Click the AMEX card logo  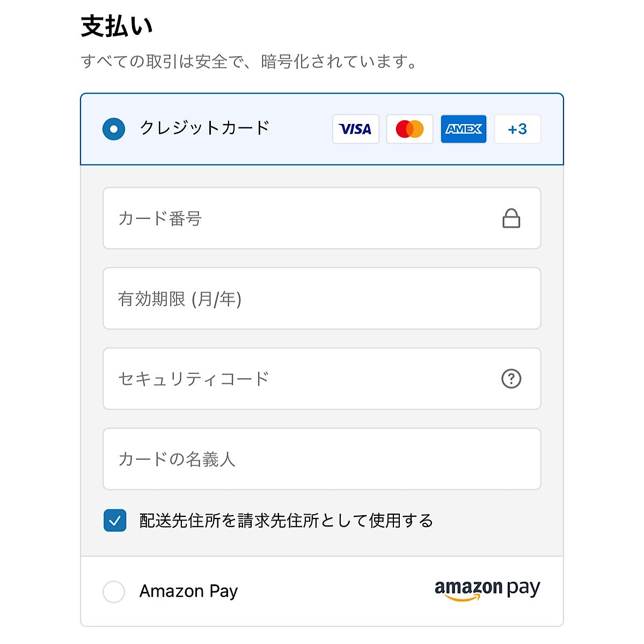pos(464,129)
